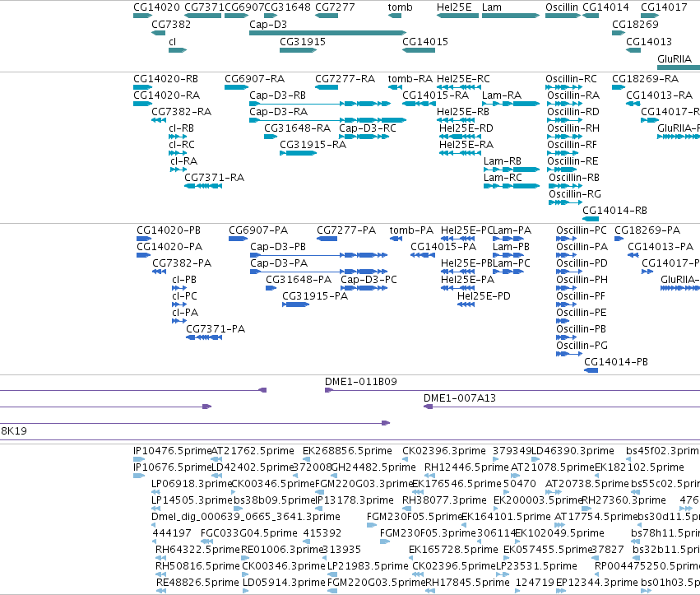Select the CG14020 gene label
This screenshot has height=595, width=700.
pos(156,7)
